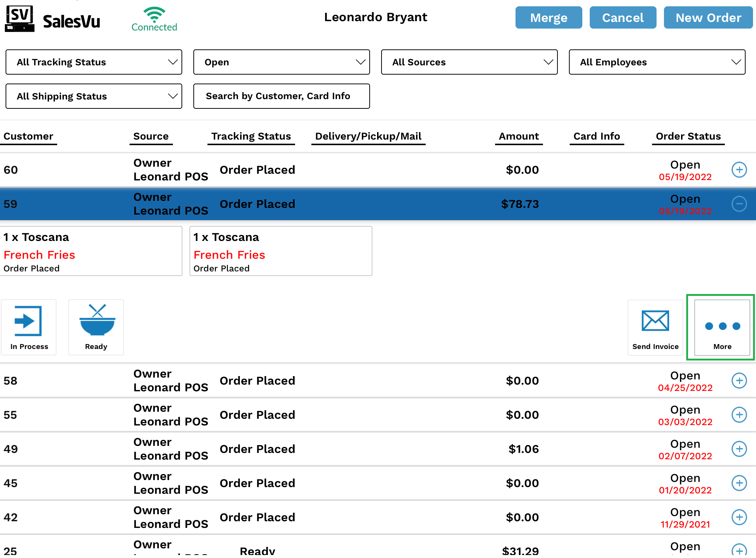Click the Merge button

[548, 17]
